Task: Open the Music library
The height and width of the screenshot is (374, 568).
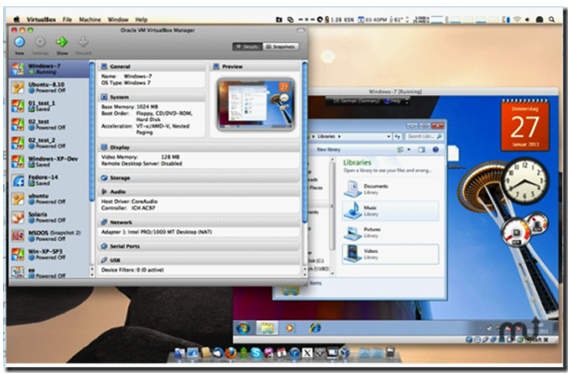Action: [390, 211]
